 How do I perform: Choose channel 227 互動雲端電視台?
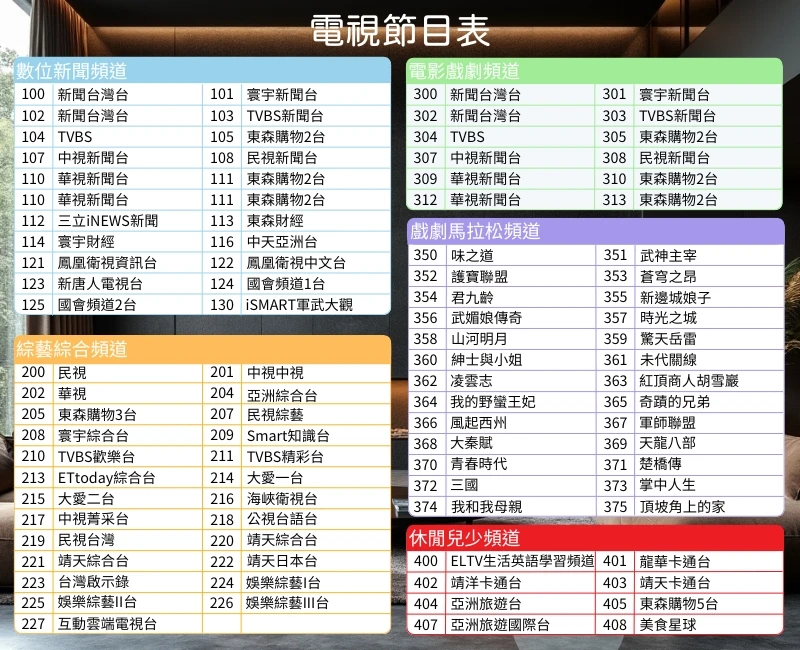point(107,624)
